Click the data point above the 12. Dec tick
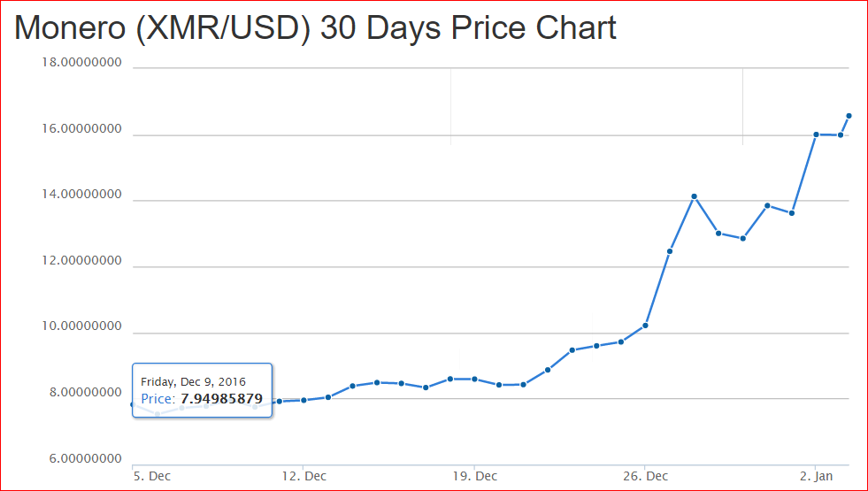This screenshot has width=868, height=491. pos(303,400)
